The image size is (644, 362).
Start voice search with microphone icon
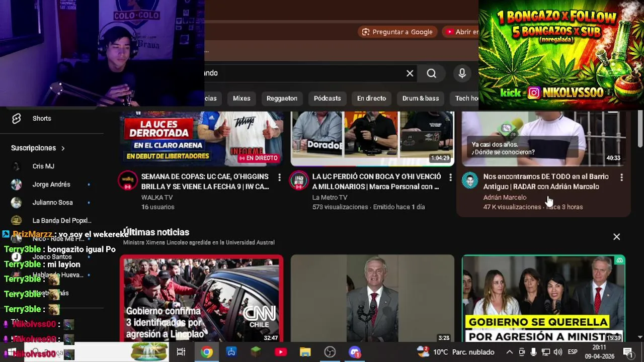pyautogui.click(x=462, y=73)
